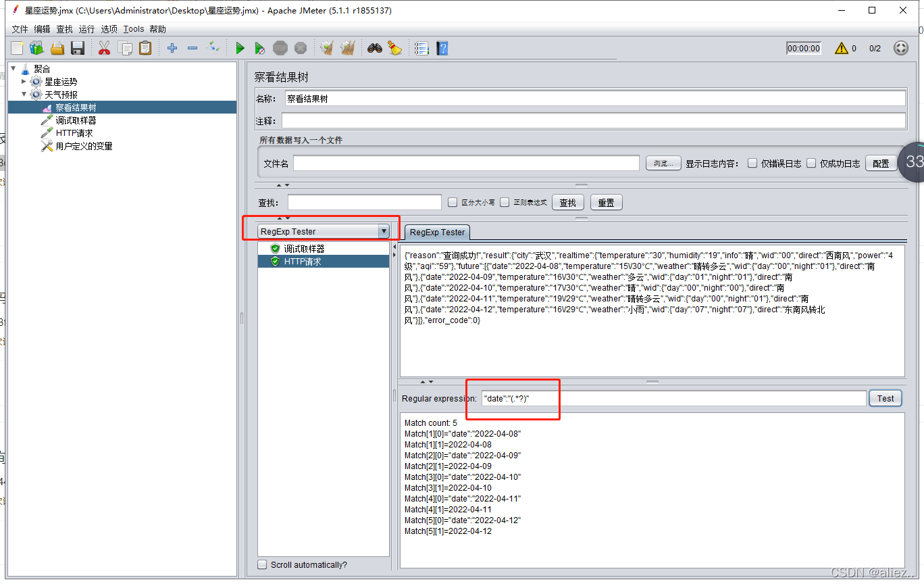This screenshot has height=584, width=924.
Task: Open the 运行 menu
Action: pos(86,29)
